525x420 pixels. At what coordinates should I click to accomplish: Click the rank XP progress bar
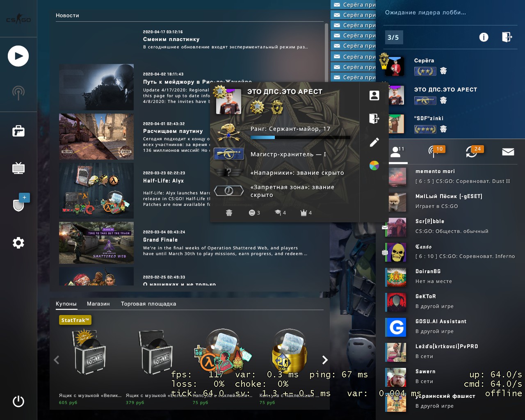pyautogui.click(x=301, y=137)
